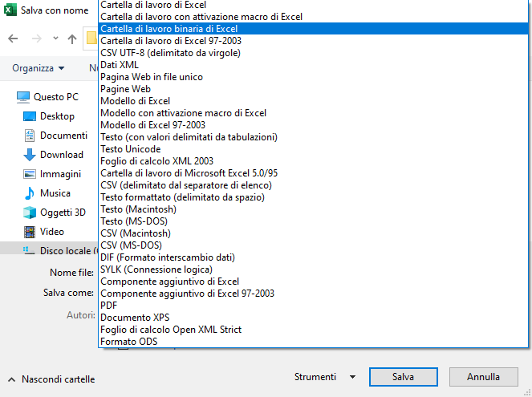Select Formato ODS option
The height and width of the screenshot is (397, 532).
[313, 342]
